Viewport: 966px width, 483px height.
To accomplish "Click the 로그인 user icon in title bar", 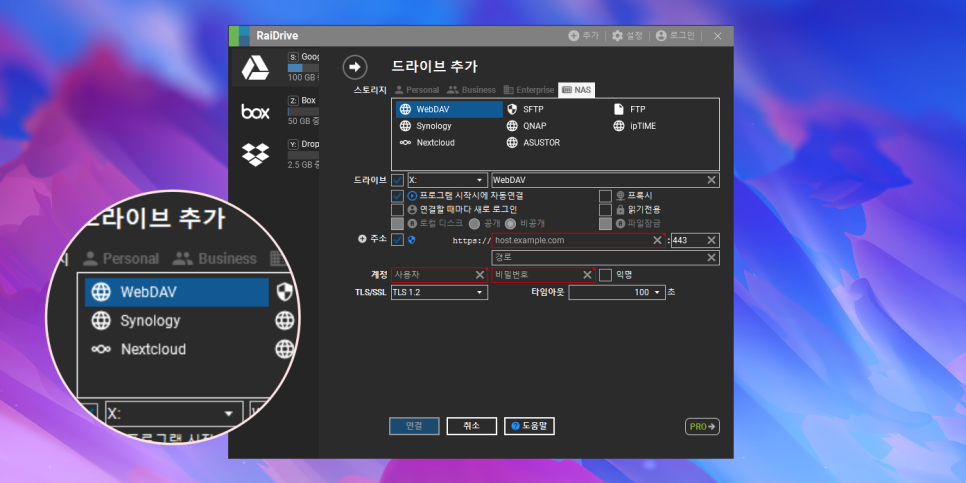I will pos(661,36).
